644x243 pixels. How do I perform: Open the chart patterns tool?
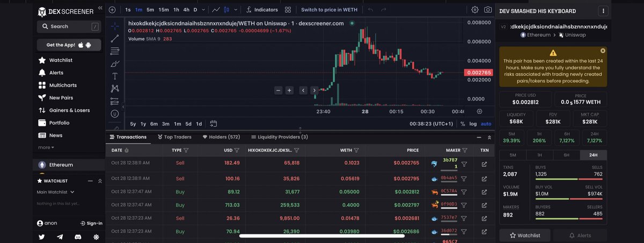pyautogui.click(x=115, y=89)
